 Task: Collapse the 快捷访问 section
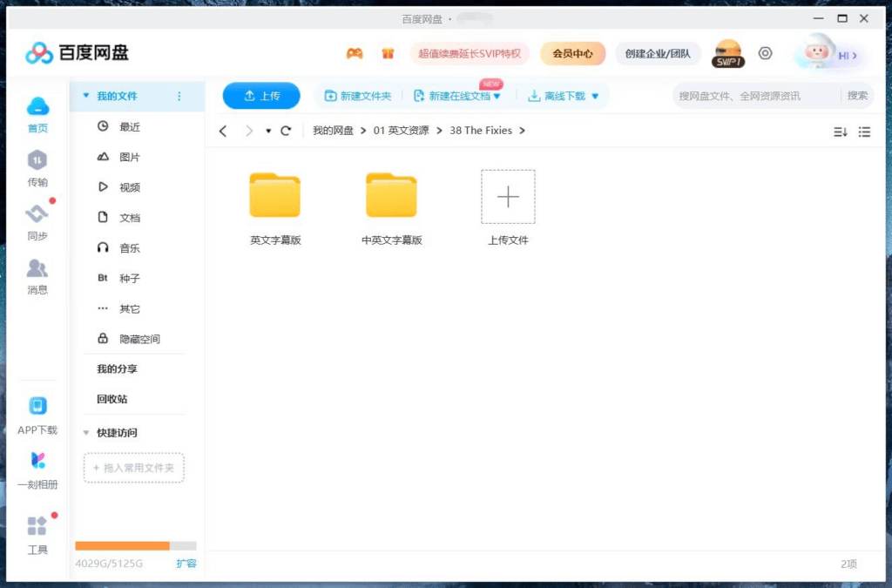(85, 432)
